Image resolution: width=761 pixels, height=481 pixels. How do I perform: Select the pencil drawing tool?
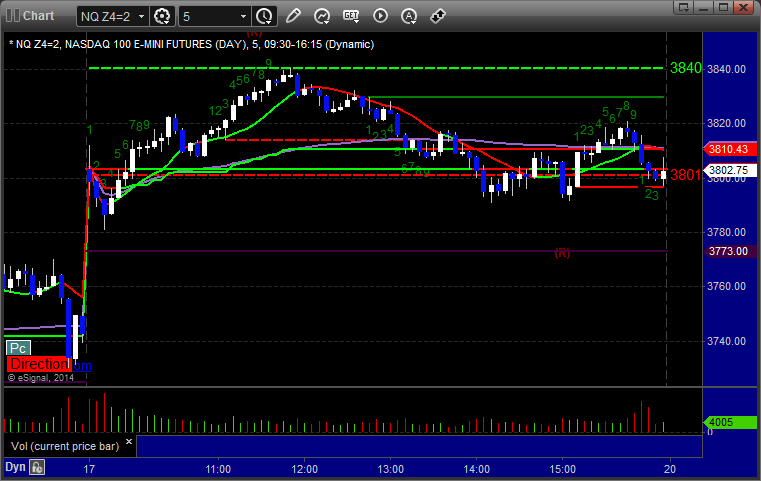(x=293, y=16)
